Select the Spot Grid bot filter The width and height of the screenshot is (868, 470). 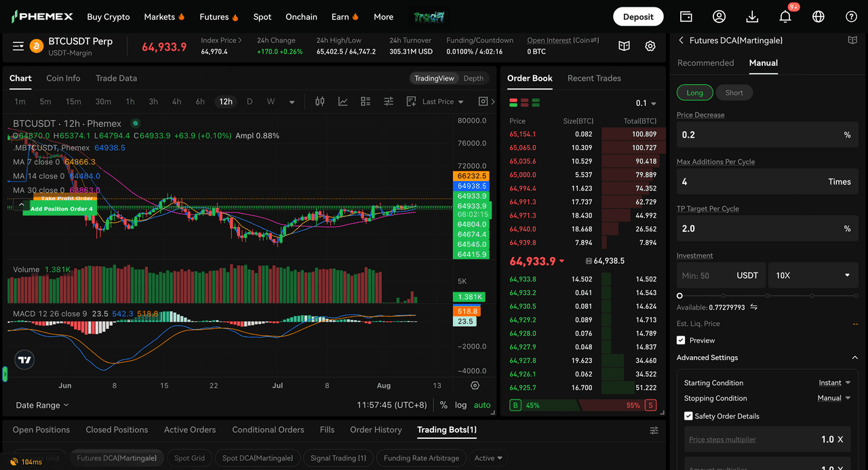pyautogui.click(x=190, y=458)
